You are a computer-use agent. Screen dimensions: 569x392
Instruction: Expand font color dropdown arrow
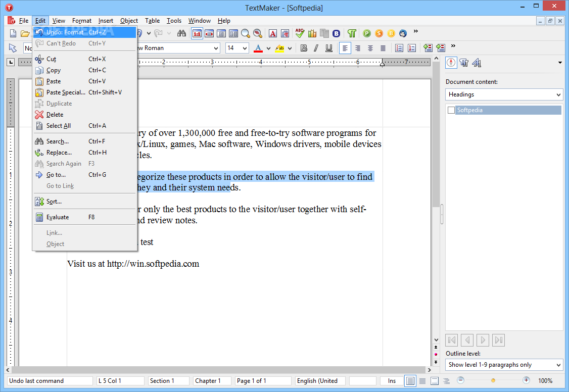coord(268,48)
